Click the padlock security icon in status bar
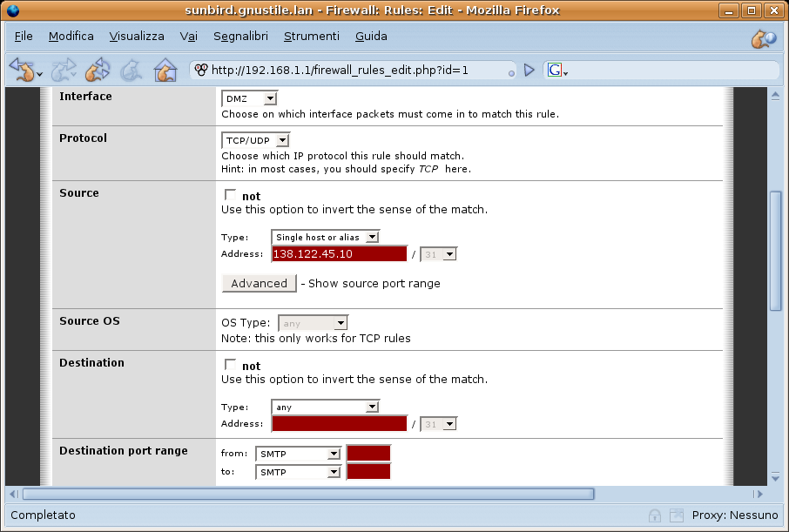The width and height of the screenshot is (789, 532). tap(655, 515)
